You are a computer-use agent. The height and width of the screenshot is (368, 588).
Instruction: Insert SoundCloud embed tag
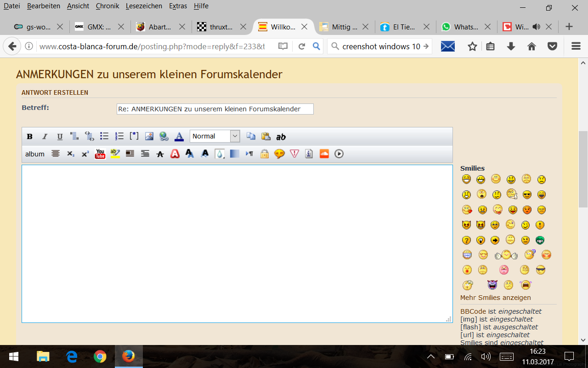point(324,154)
